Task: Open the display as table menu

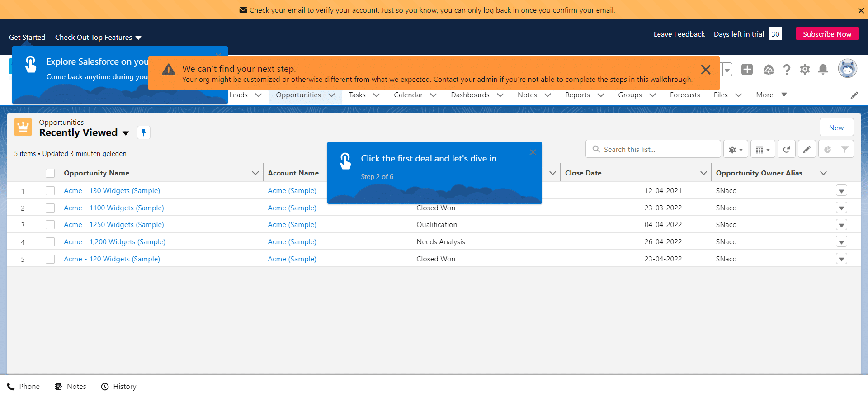Action: [x=763, y=149]
